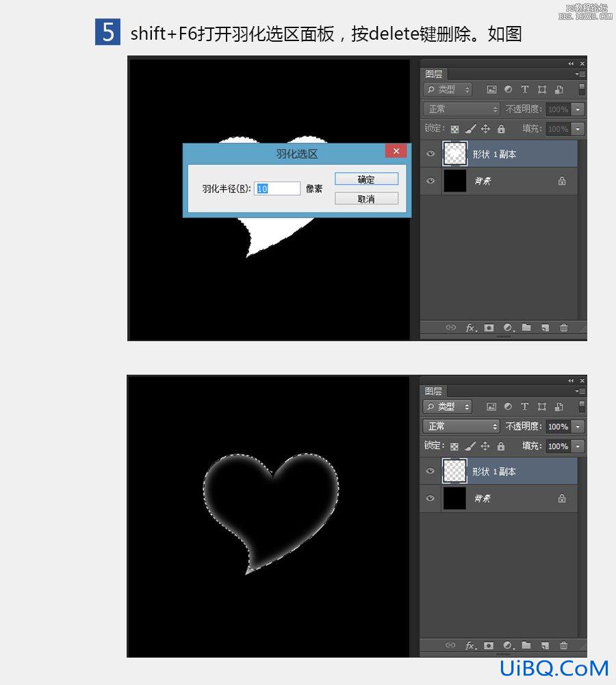Click opacity value field in upper Layers panel

559,109
